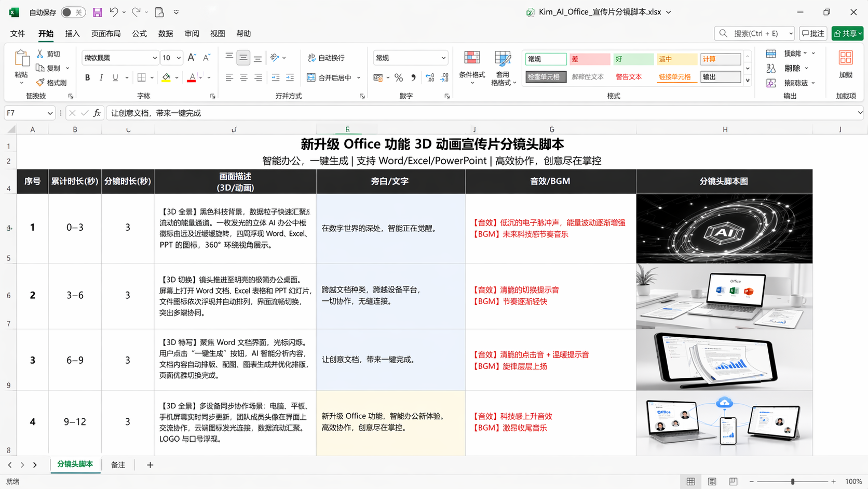Apply percent style format
This screenshot has width=868, height=489.
[x=399, y=77]
